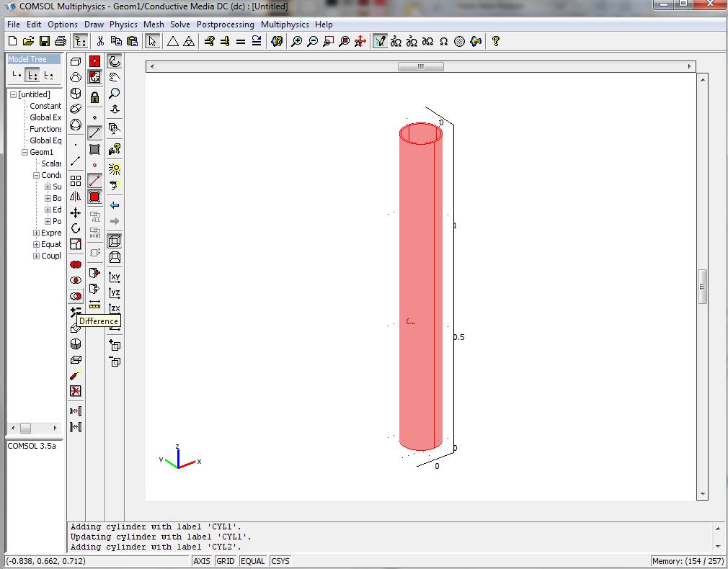Select the Block drawing tool
728x569 pixels.
click(76, 61)
